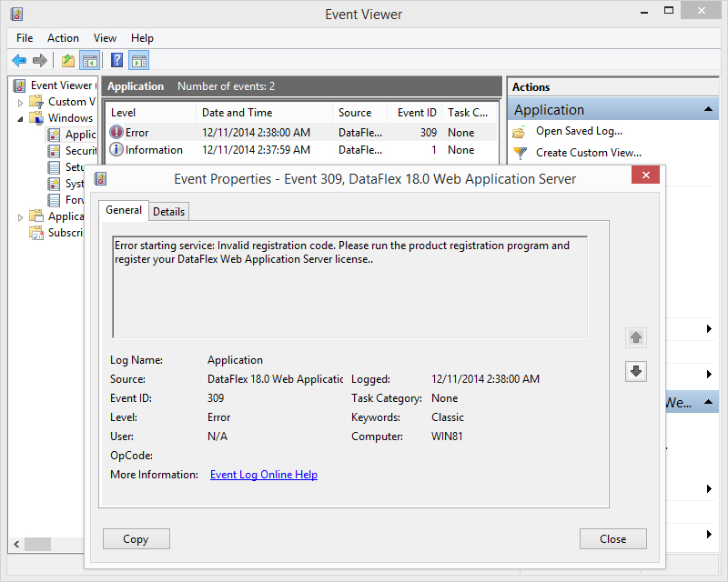Select the Security log in tree
The width and height of the screenshot is (728, 582).
pos(72,151)
